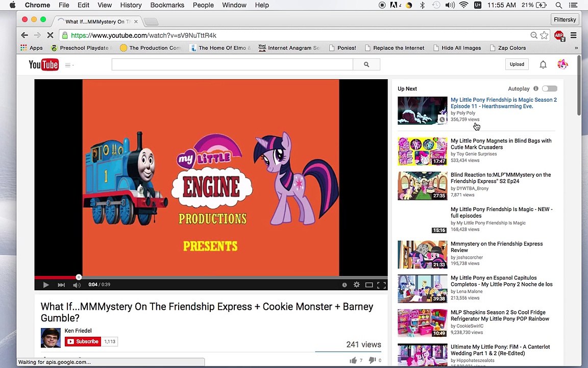Image resolution: width=588 pixels, height=368 pixels.
Task: Open macOS Spotlight search
Action: [x=559, y=5]
